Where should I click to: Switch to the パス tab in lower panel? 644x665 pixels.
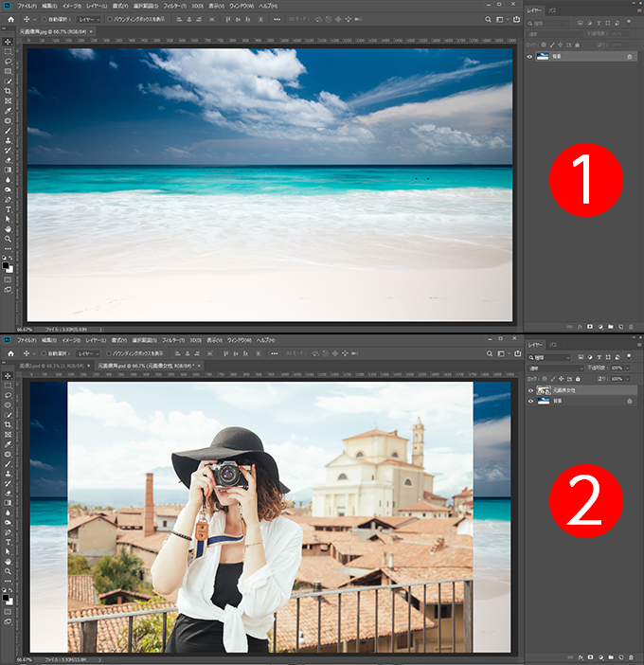[554, 345]
